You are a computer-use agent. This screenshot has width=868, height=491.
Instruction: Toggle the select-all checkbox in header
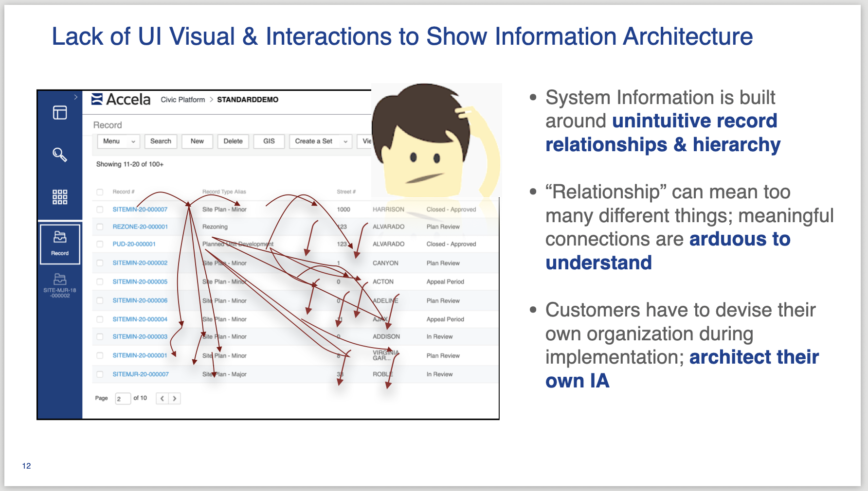tap(100, 192)
